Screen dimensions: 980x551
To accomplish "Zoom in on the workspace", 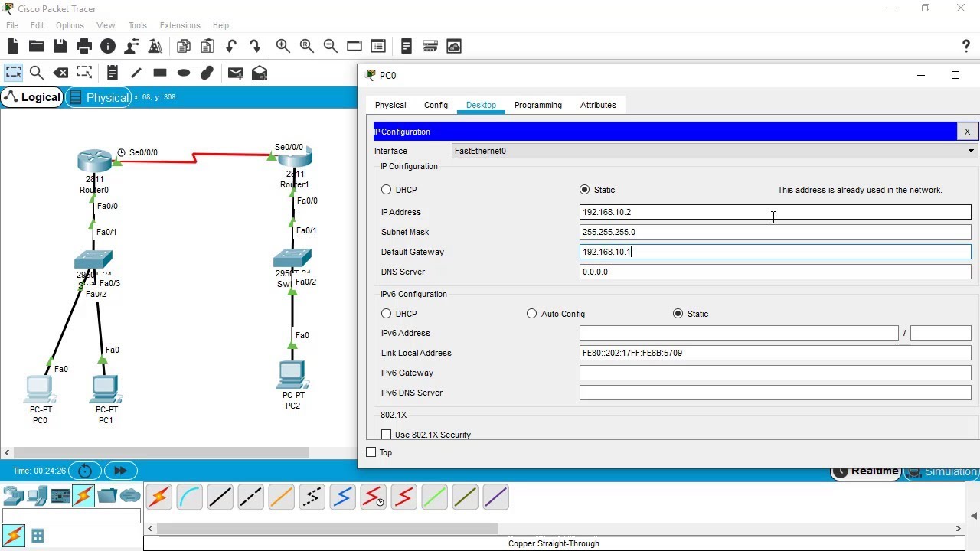I will [x=283, y=46].
